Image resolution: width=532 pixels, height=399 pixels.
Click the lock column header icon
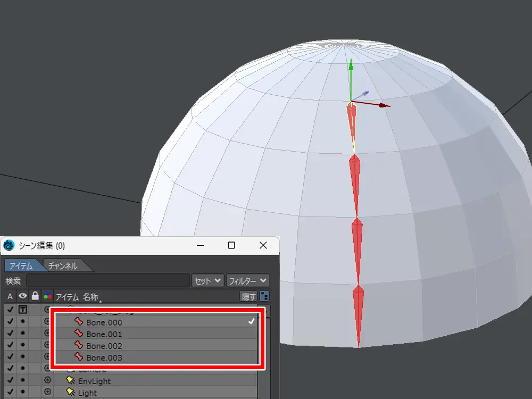35,296
